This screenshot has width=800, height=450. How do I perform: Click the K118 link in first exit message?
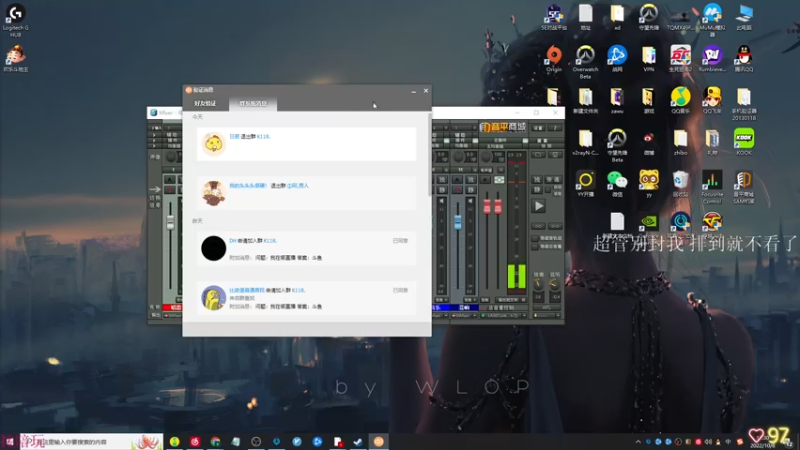pos(263,137)
